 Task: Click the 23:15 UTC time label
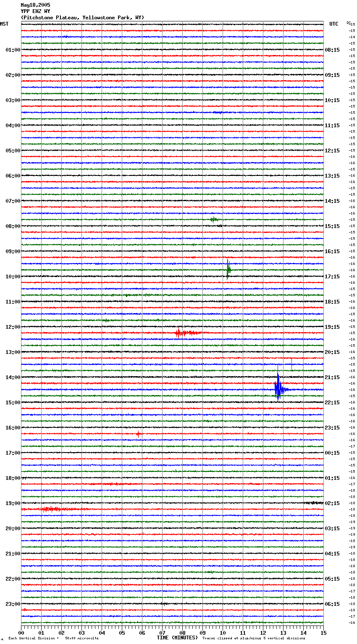[332, 428]
